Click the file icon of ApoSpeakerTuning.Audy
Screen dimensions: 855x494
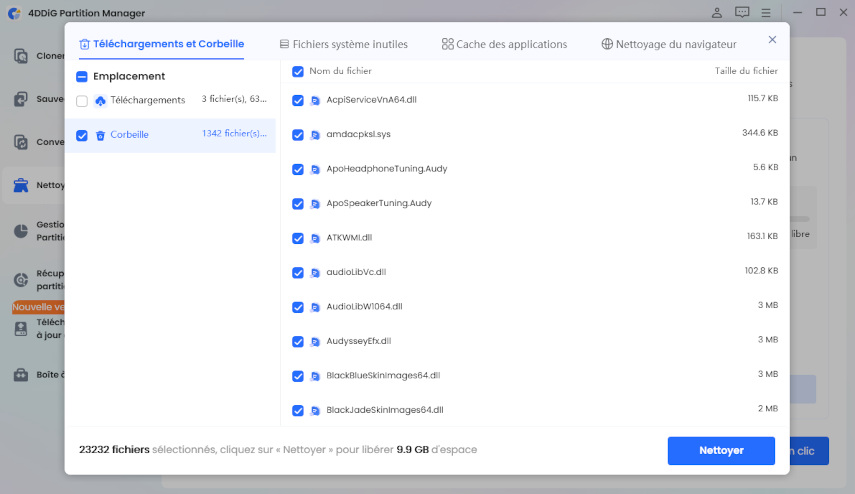[x=315, y=204]
